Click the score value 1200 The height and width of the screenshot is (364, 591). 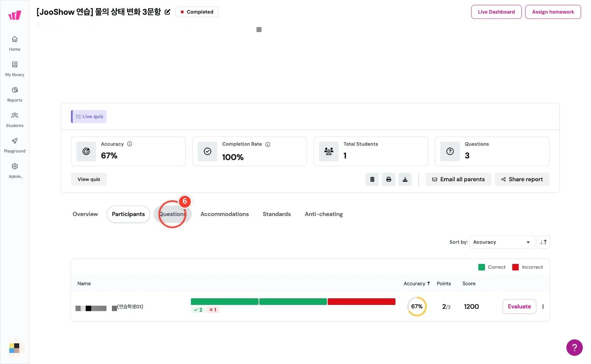[471, 306]
